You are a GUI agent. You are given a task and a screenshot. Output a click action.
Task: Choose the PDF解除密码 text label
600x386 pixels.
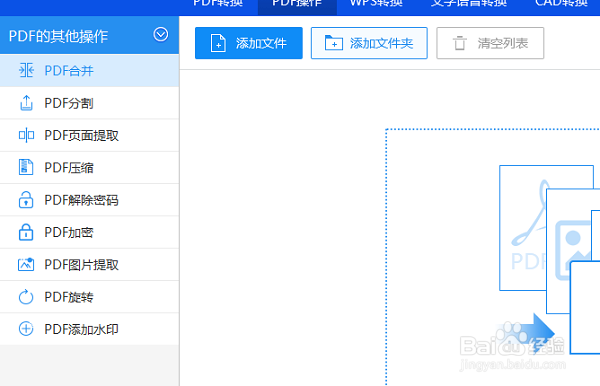pos(82,200)
